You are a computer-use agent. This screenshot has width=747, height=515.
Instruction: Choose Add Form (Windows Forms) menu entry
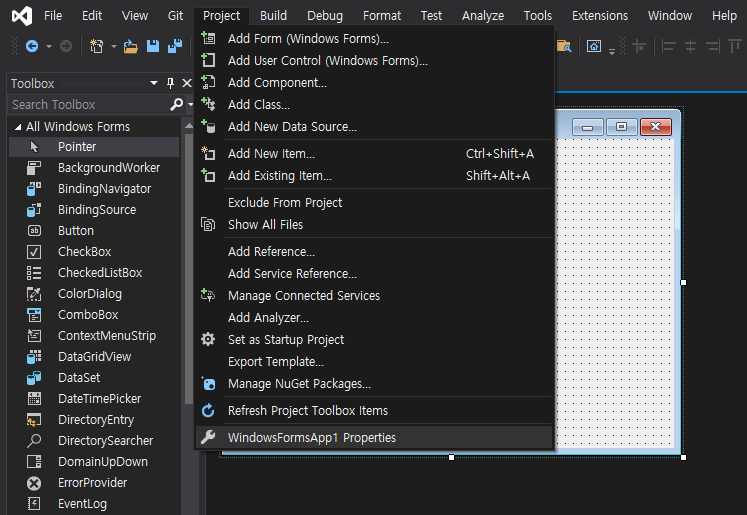click(374, 39)
